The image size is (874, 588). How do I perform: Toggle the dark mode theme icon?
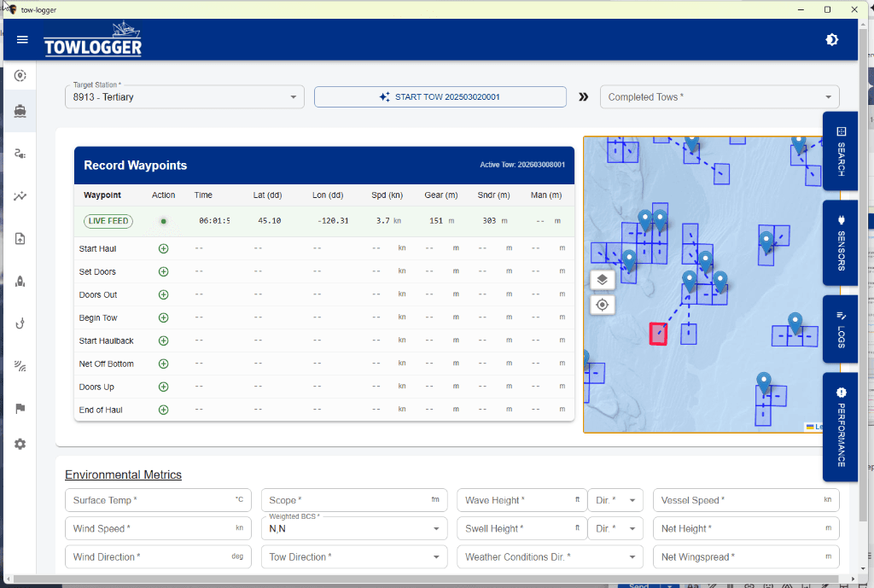click(x=831, y=39)
